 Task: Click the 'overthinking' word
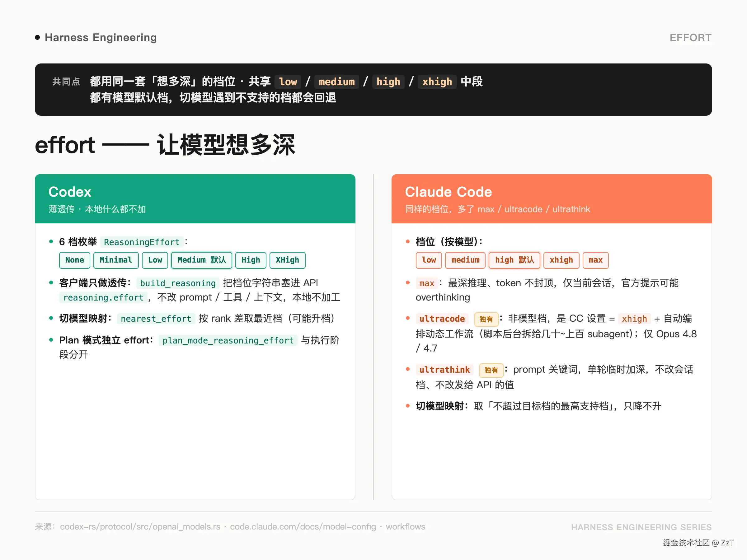[x=443, y=297]
